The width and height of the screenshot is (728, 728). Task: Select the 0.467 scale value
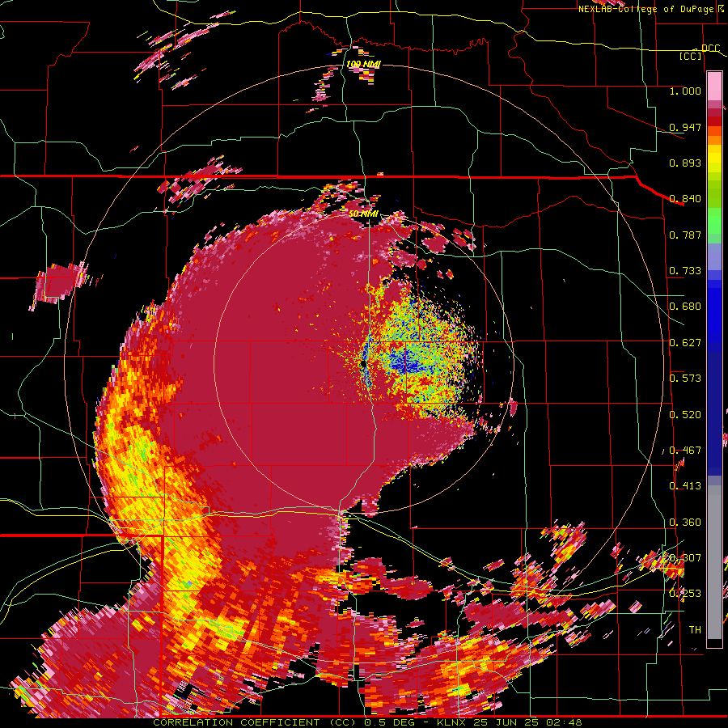pyautogui.click(x=685, y=451)
